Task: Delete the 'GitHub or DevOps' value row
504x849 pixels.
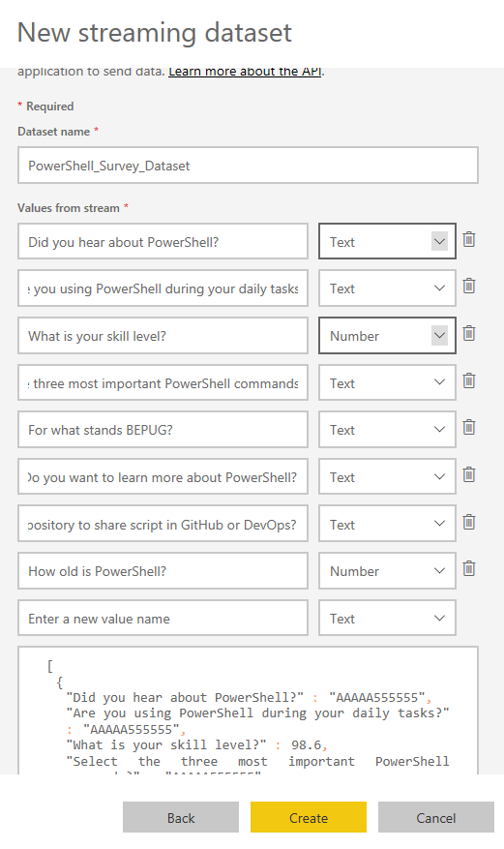Action: (x=469, y=523)
